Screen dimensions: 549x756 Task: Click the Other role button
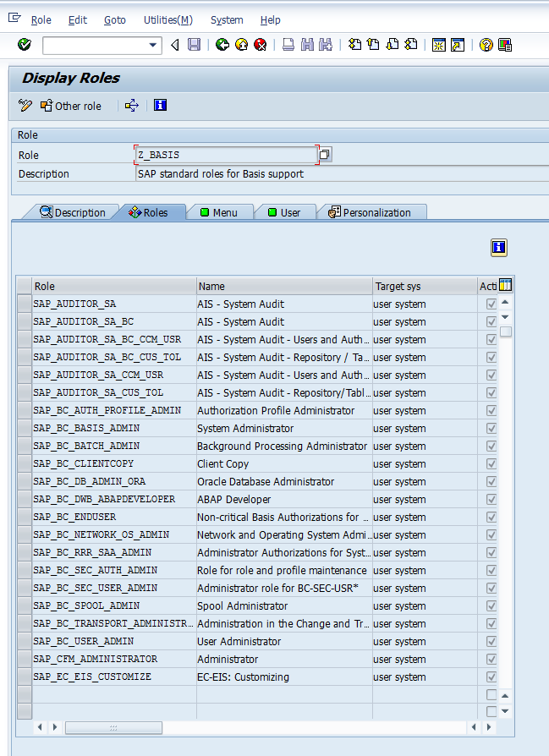[x=71, y=106]
